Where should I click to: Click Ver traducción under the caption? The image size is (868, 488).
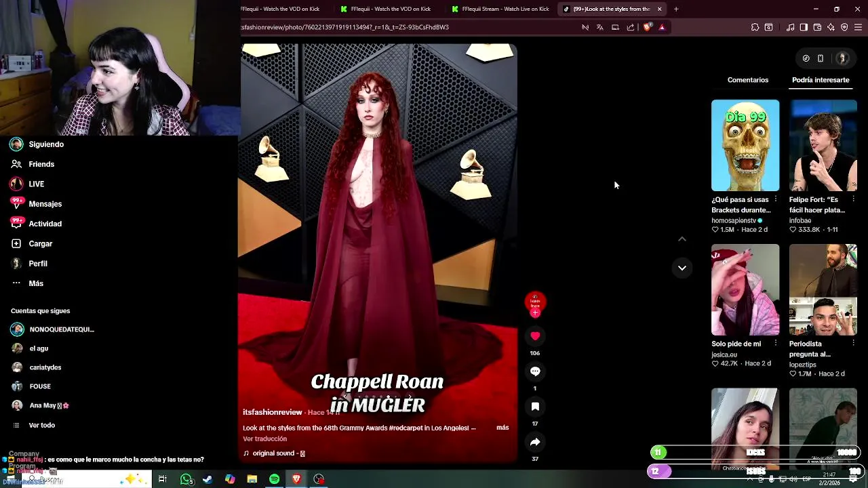coord(265,439)
